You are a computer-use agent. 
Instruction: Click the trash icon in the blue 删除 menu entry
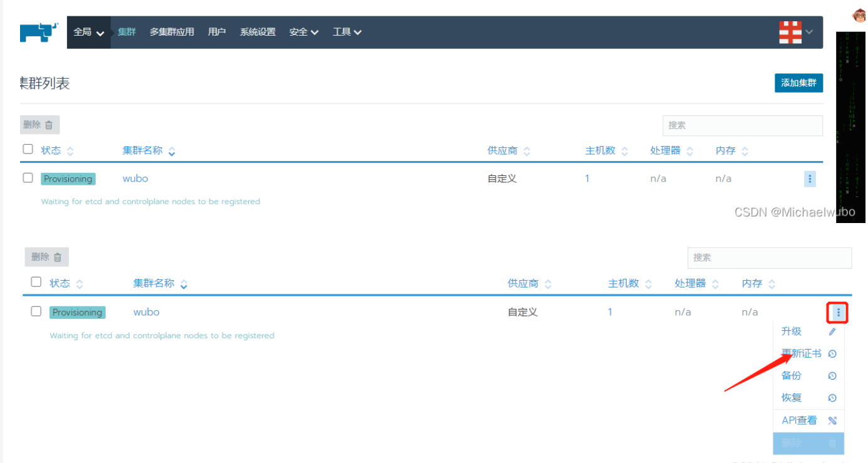[x=832, y=443]
